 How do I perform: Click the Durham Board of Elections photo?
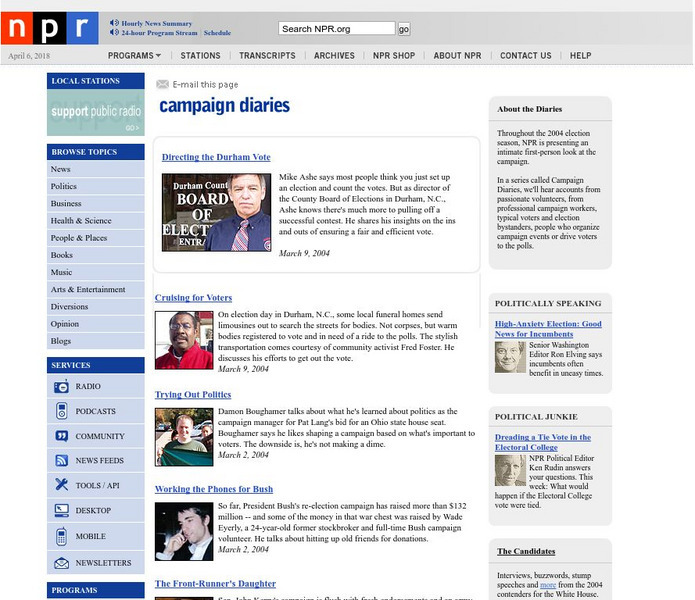click(216, 213)
